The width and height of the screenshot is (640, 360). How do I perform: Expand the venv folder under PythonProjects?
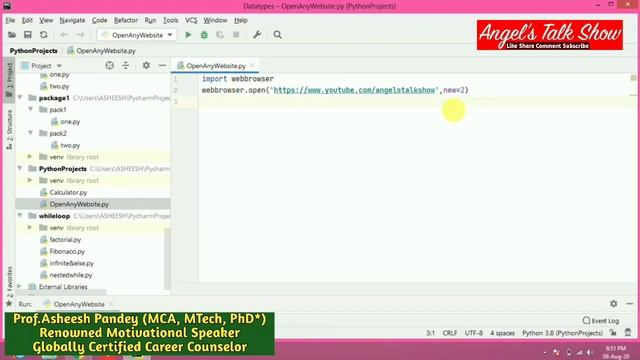click(30, 180)
